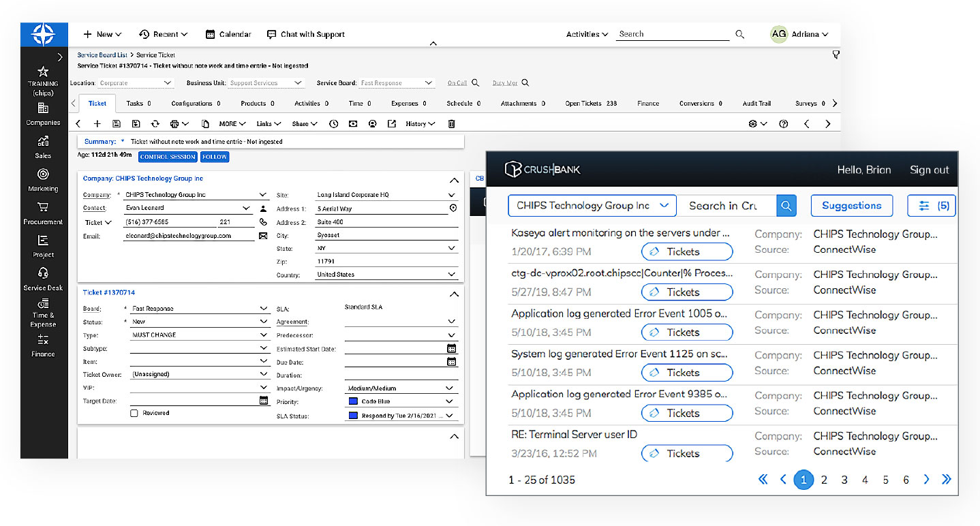Viewport: 980px width, 526px height.
Task: Click CrushBank search magnifier button
Action: tap(786, 206)
